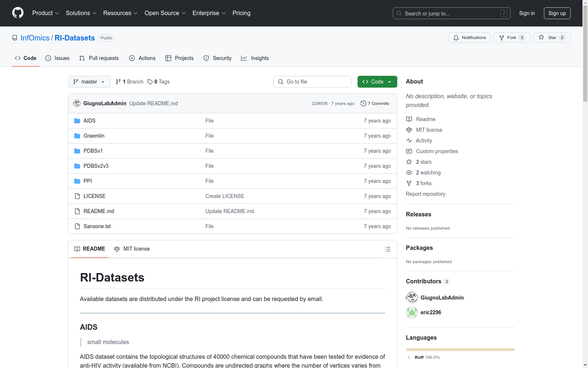
Task: Open the Pricing link
Action: tap(241, 13)
